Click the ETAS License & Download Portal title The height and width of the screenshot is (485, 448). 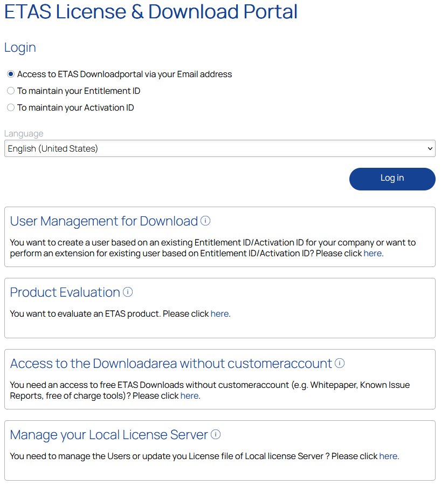coord(151,12)
